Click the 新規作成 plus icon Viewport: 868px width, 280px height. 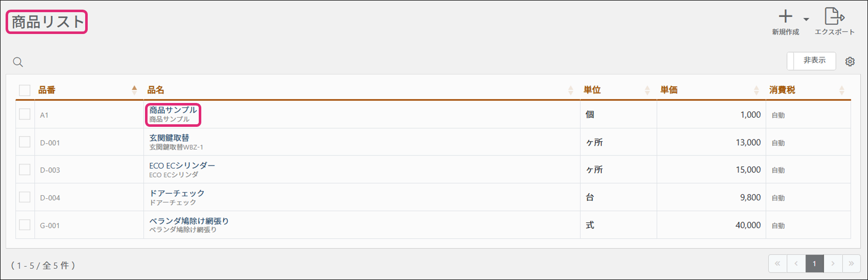click(785, 17)
